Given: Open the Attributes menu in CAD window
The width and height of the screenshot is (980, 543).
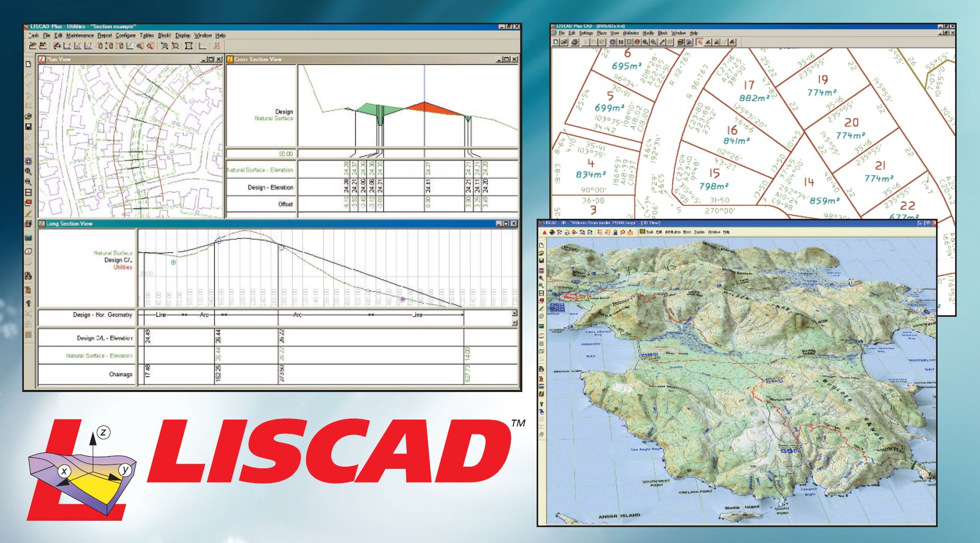Looking at the screenshot, I should click(631, 33).
